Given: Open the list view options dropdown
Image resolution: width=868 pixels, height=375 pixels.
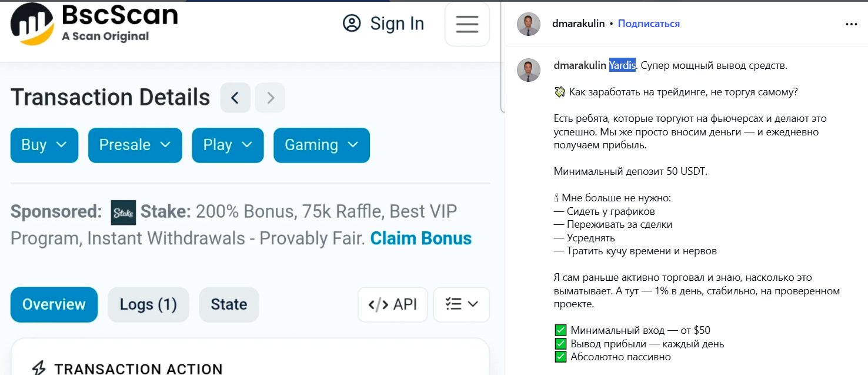Looking at the screenshot, I should (x=462, y=304).
